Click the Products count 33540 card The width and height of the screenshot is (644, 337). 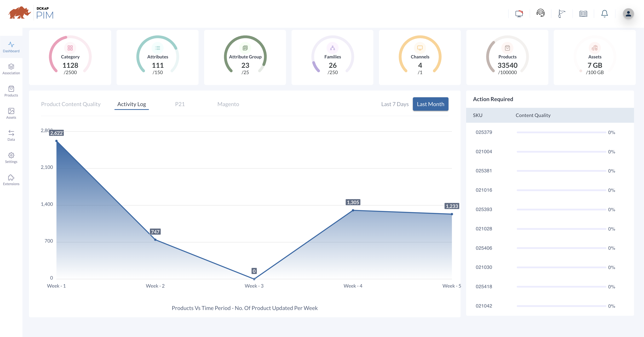(507, 57)
